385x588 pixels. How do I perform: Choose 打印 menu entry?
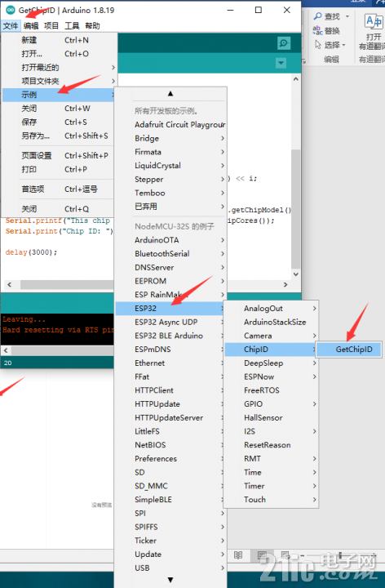pyautogui.click(x=58, y=169)
